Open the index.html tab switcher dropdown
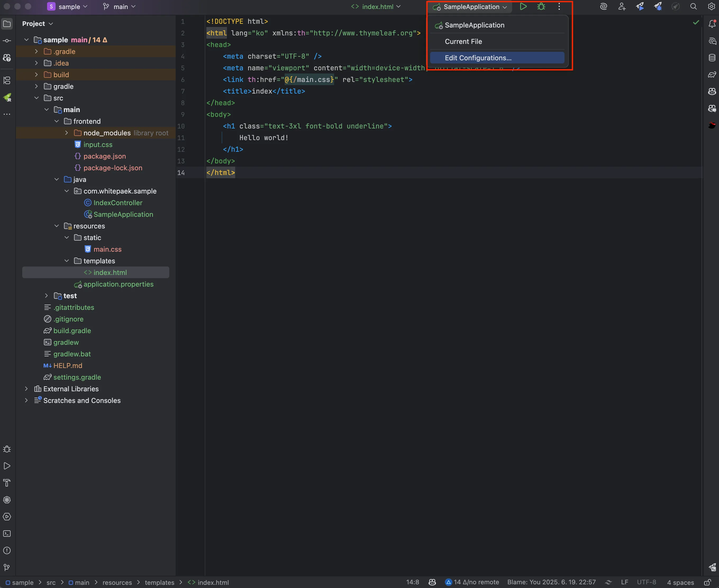The image size is (719, 588). coord(376,6)
